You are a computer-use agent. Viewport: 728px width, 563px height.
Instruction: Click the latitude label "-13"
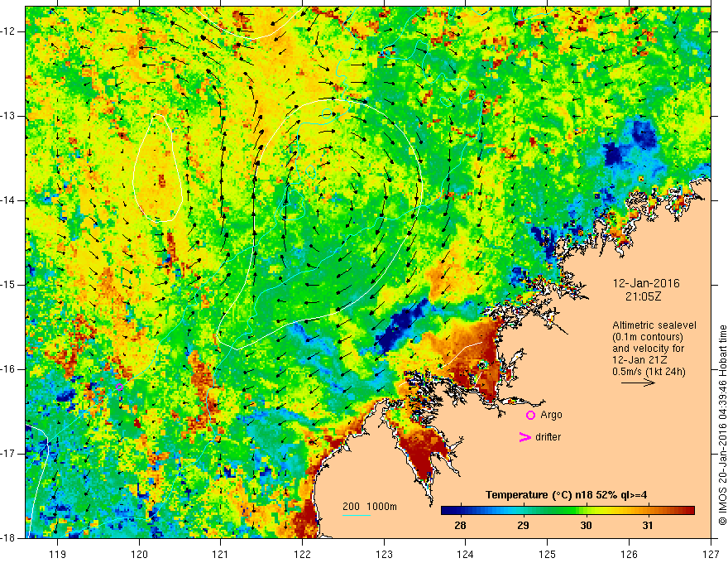[9, 116]
